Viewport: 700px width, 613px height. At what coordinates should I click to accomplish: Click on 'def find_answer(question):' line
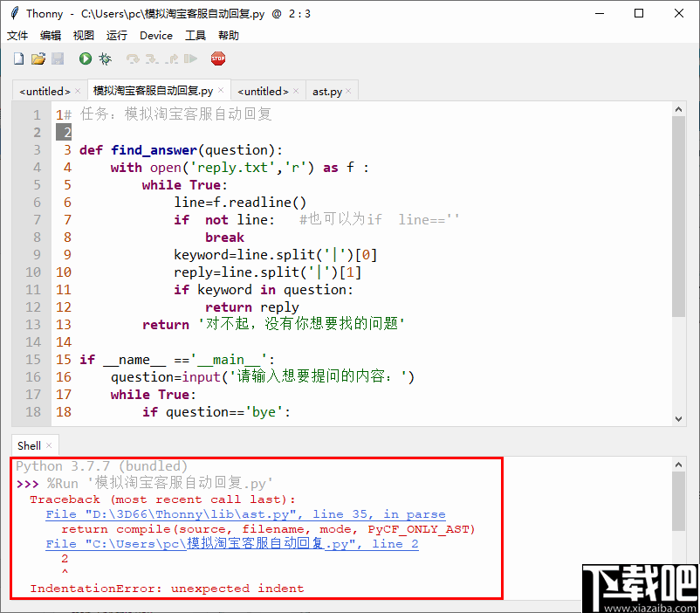tap(181, 149)
